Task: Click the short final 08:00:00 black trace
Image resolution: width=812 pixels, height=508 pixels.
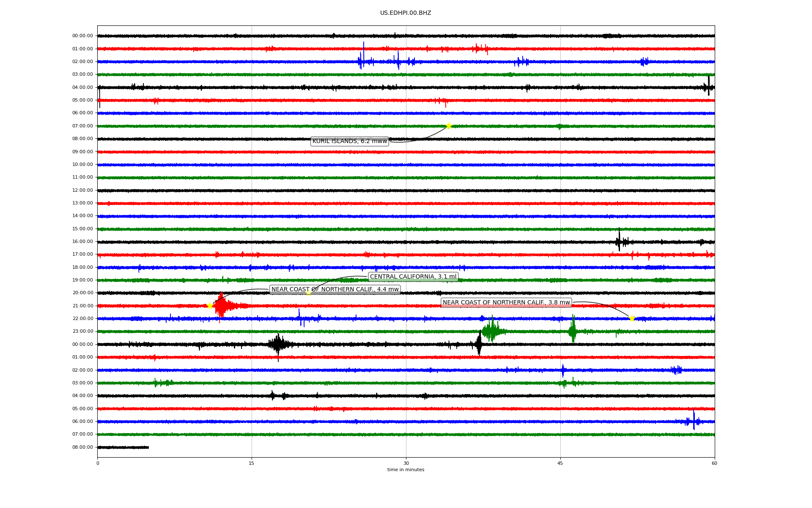Action: [x=123, y=447]
